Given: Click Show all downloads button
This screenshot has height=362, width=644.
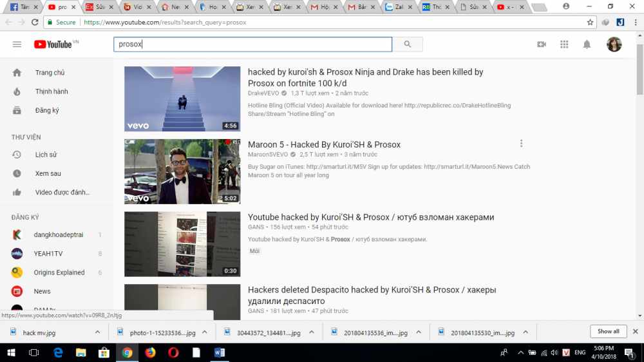Looking at the screenshot, I should [x=608, y=332].
